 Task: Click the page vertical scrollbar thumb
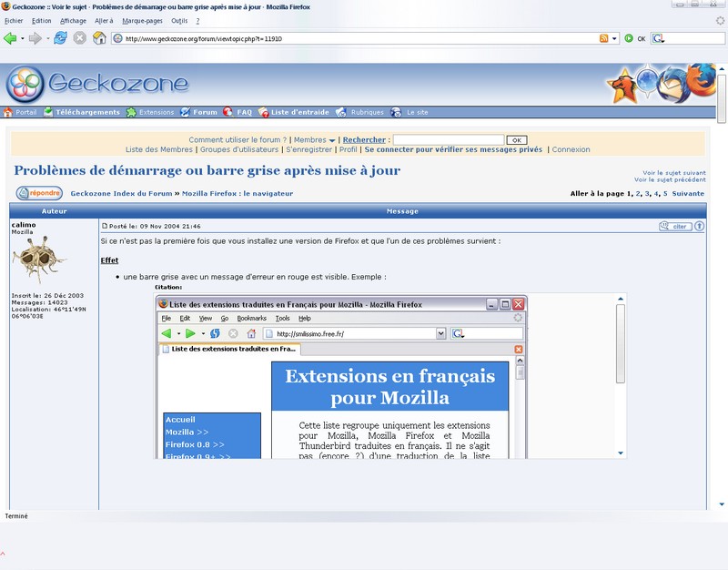click(722, 98)
